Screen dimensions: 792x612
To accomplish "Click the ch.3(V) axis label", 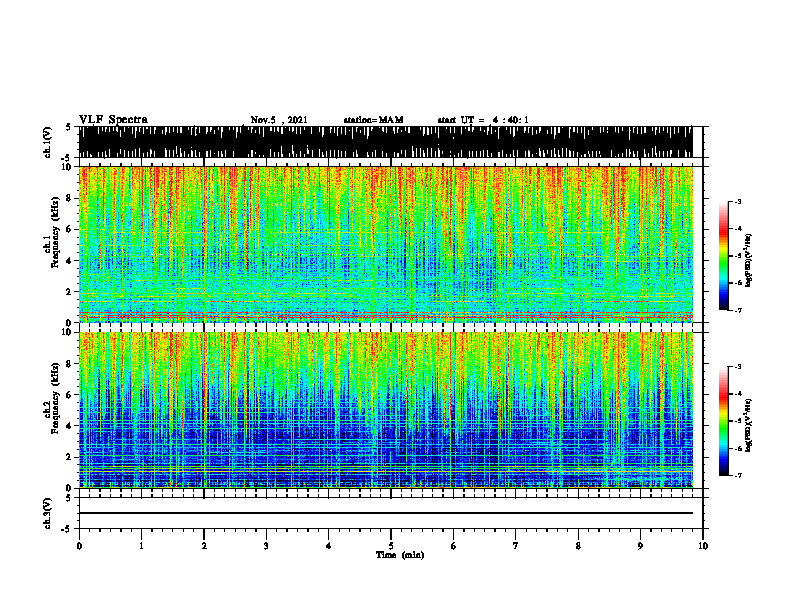I will (48, 513).
